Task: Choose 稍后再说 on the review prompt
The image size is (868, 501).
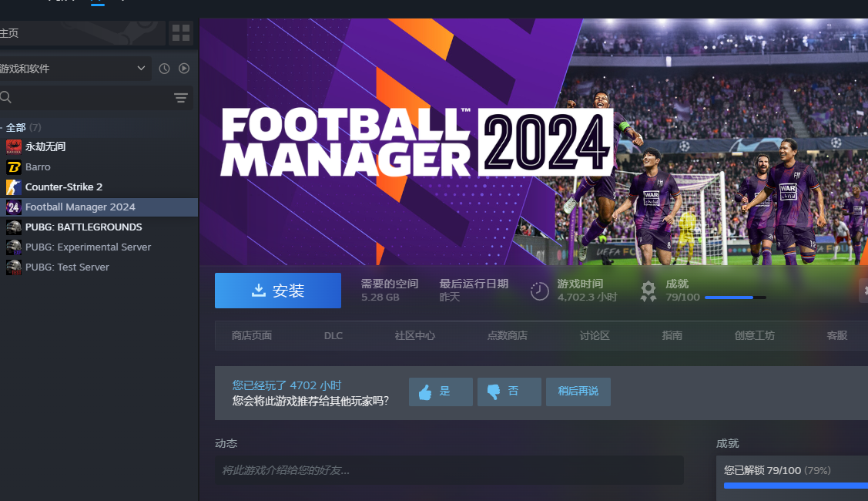Action: click(x=578, y=392)
